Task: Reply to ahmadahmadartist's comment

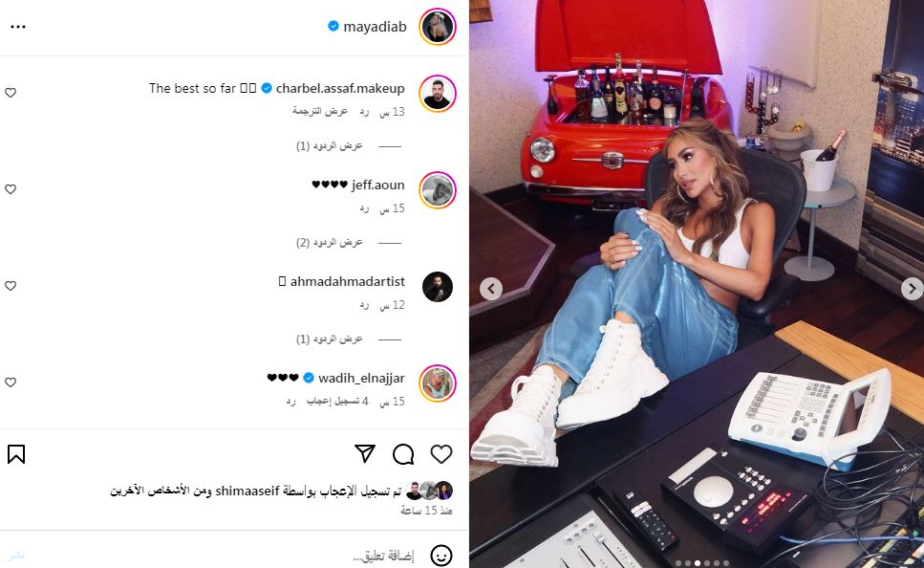Action: tap(364, 306)
